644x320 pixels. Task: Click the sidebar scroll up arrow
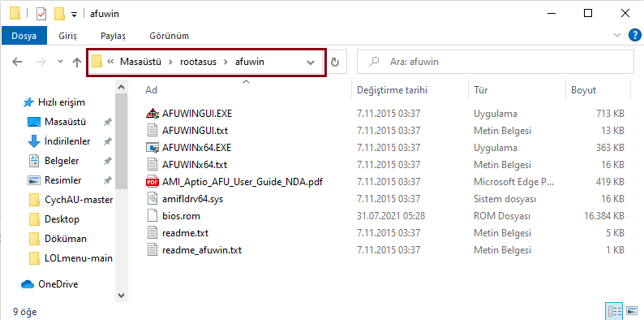tap(121, 88)
